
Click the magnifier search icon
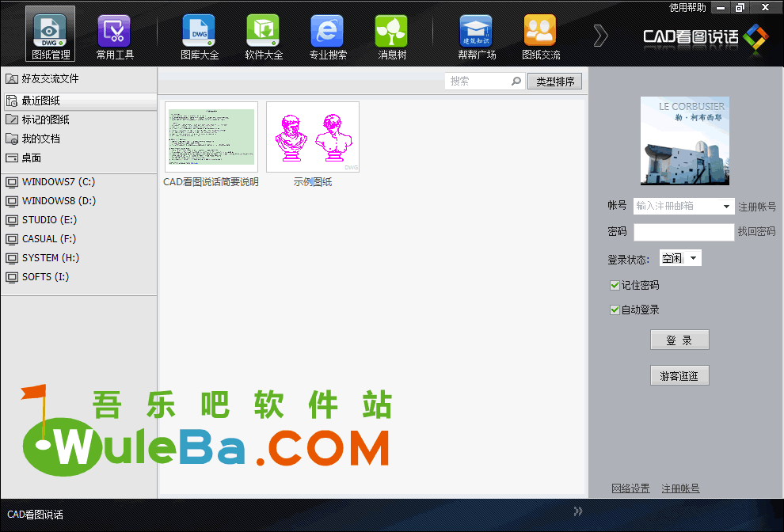tap(516, 81)
